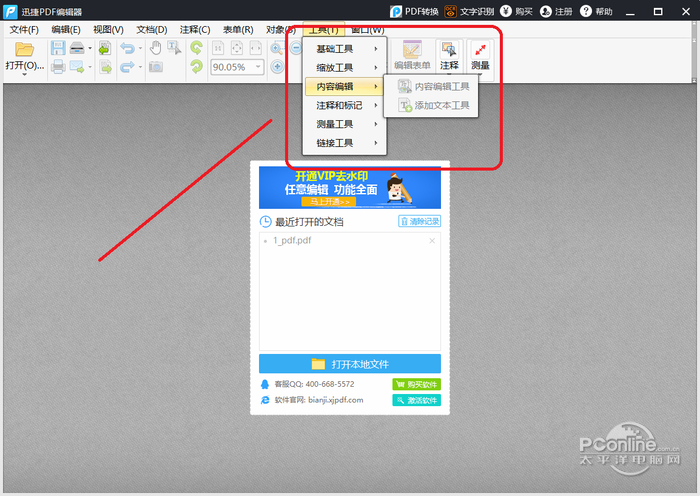Screen dimensions: 700x496
Task: Click the rotate clockwise green arrow
Action: (196, 67)
